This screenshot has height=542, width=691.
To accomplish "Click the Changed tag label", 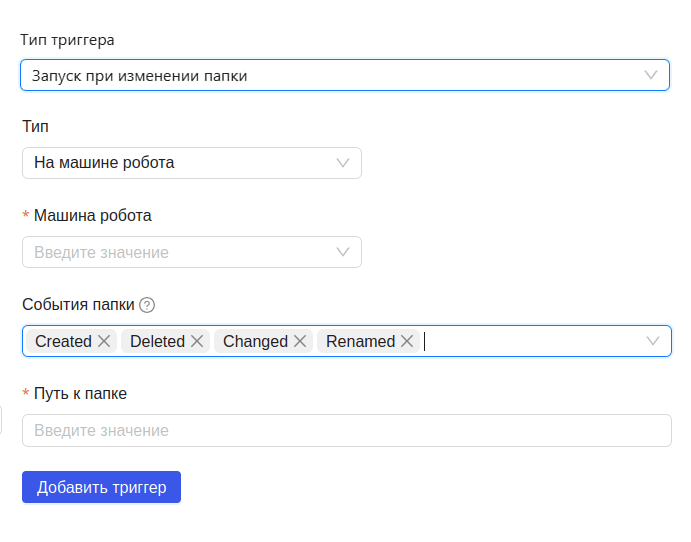I will tap(255, 342).
